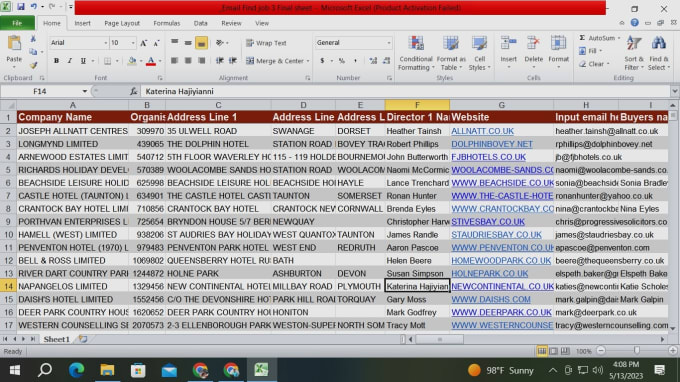Image resolution: width=680 pixels, height=382 pixels.
Task: Increase indent icon
Action: coord(233,61)
